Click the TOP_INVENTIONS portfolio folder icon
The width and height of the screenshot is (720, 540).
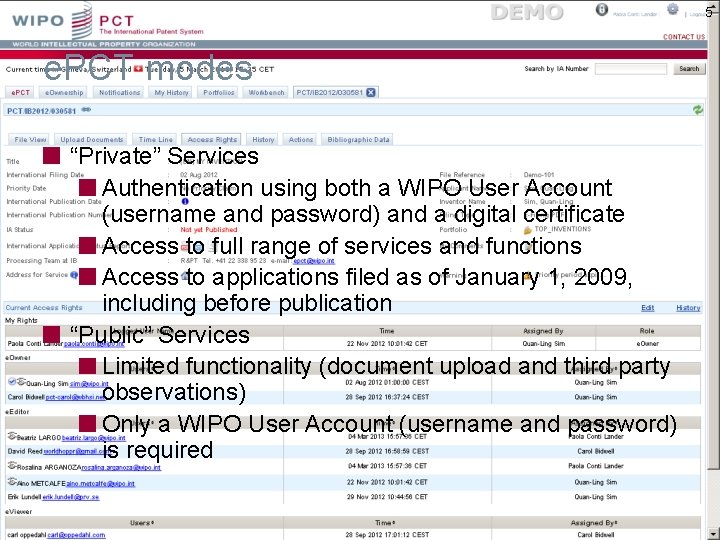tap(528, 230)
